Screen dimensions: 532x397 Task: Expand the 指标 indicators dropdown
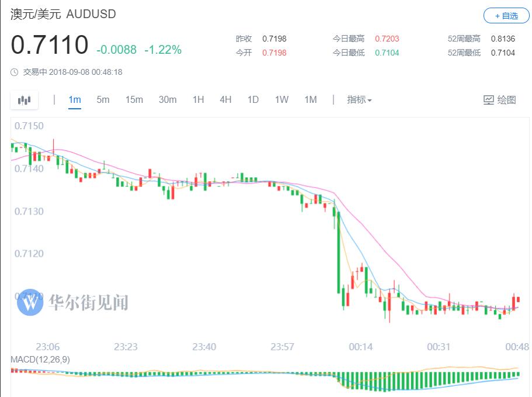point(359,100)
